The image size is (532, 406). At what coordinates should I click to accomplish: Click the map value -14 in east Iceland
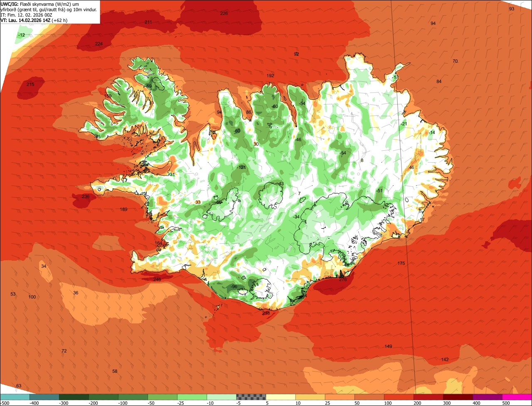[431, 132]
